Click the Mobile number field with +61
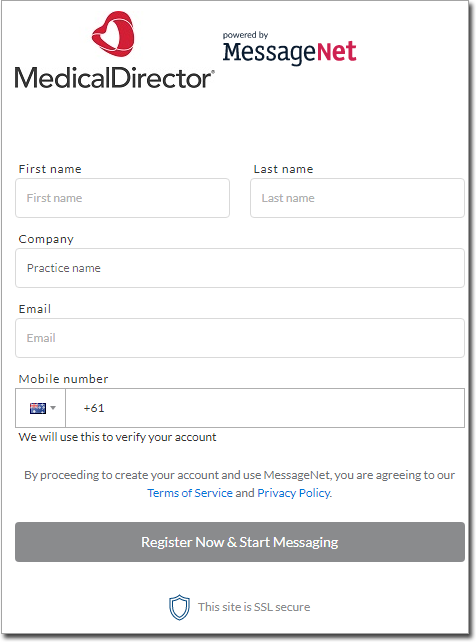476x642 pixels. [265, 408]
